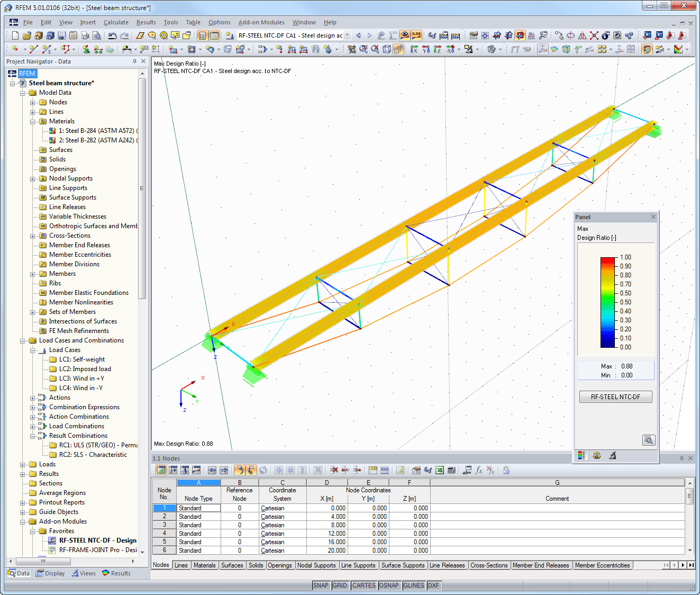Image resolution: width=700 pixels, height=595 pixels.
Task: Select the filter microscope icon in Panel
Action: point(613,455)
